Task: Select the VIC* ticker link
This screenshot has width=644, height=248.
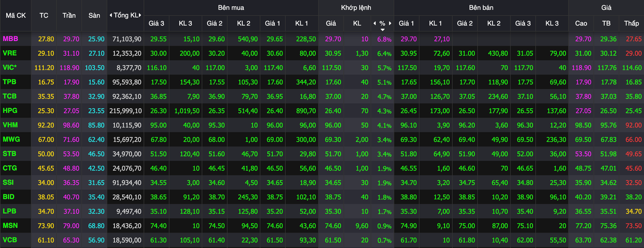Action: (x=10, y=68)
